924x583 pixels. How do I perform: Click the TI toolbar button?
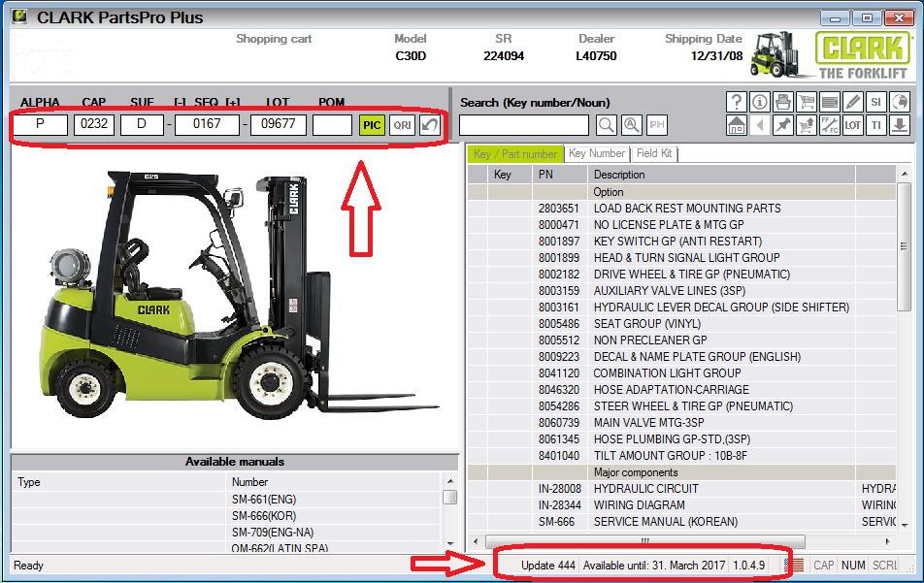(876, 125)
